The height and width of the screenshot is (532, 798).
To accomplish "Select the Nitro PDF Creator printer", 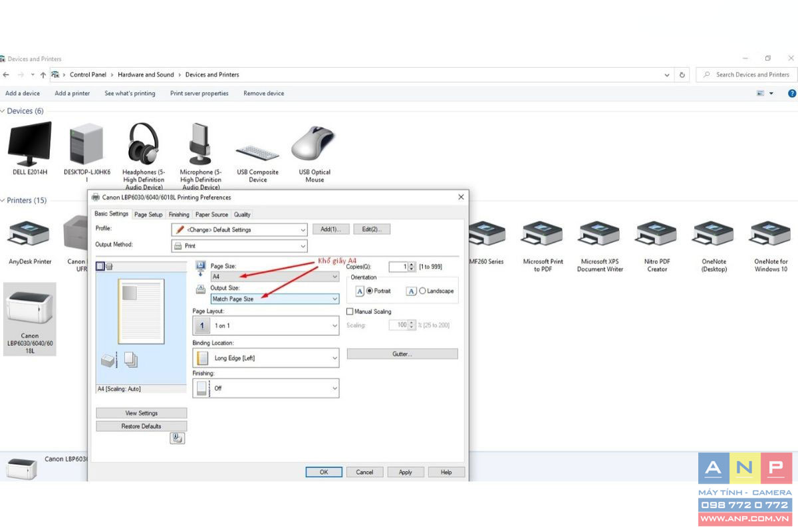I will (657, 246).
